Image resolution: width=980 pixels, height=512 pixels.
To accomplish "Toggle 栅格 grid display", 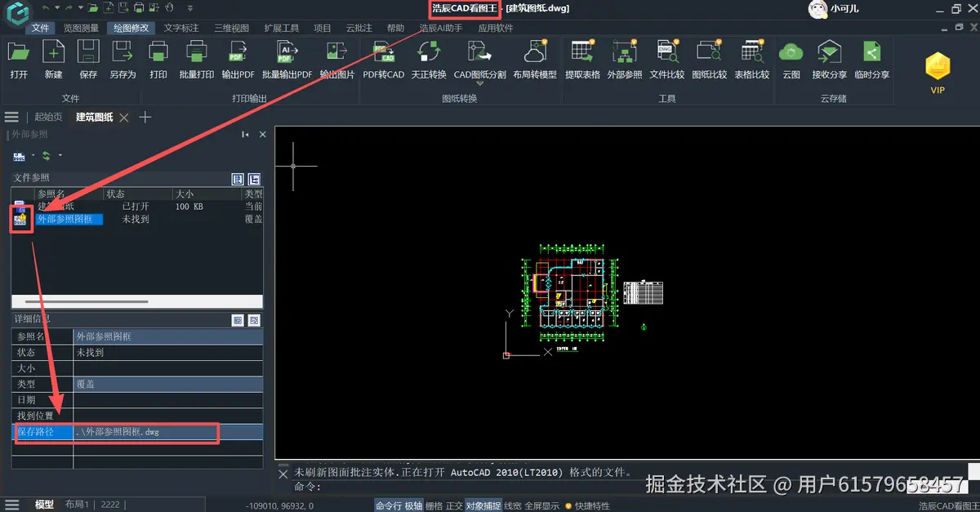I will [434, 505].
